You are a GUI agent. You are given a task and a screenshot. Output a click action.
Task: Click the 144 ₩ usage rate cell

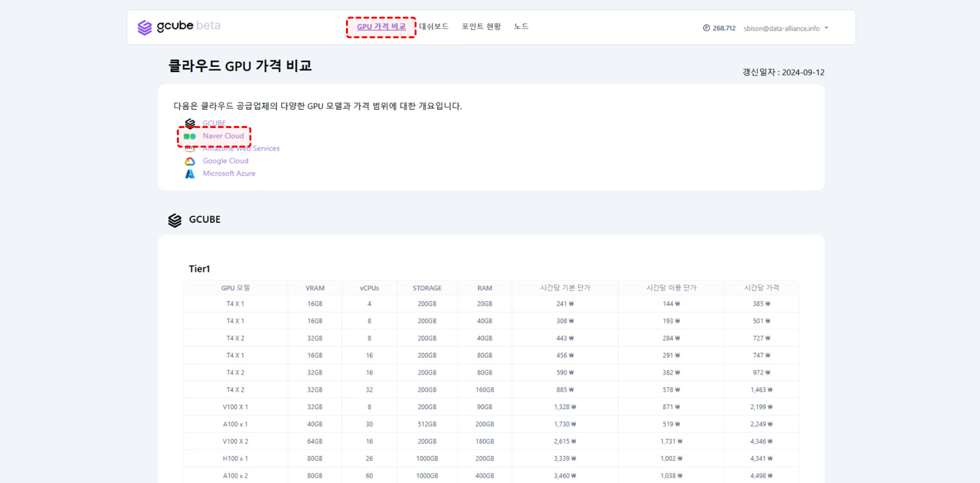[671, 304]
